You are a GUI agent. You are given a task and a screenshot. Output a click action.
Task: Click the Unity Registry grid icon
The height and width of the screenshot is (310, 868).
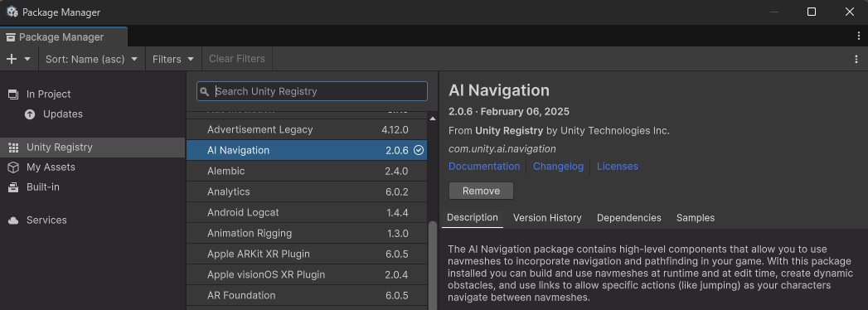point(13,148)
